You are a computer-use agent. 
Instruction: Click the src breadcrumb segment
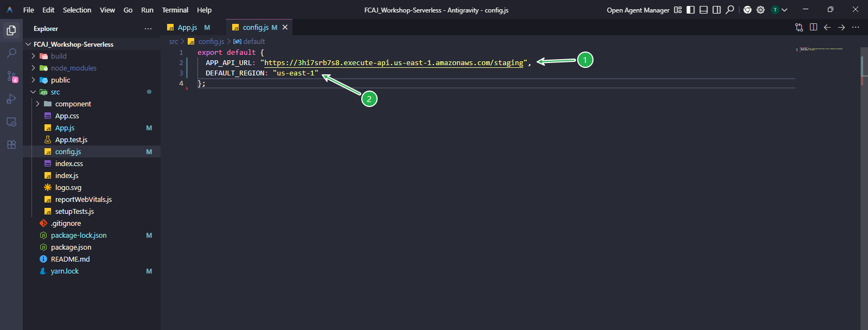174,41
